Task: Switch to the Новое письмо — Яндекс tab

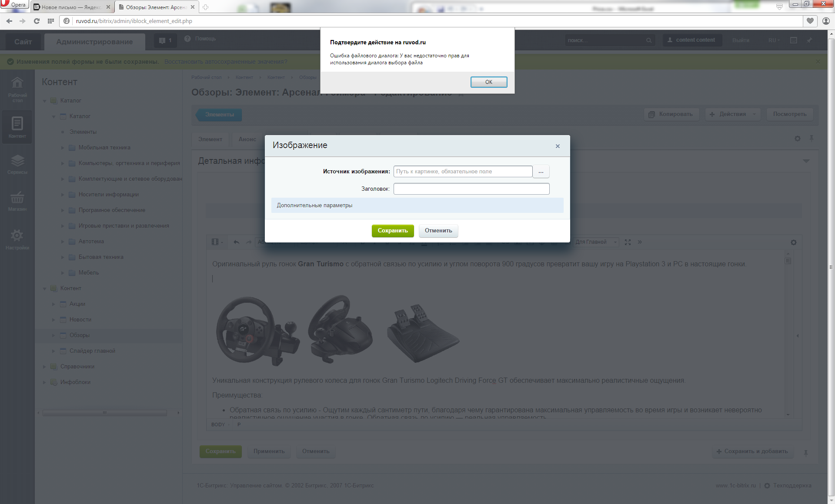Action: [x=72, y=7]
